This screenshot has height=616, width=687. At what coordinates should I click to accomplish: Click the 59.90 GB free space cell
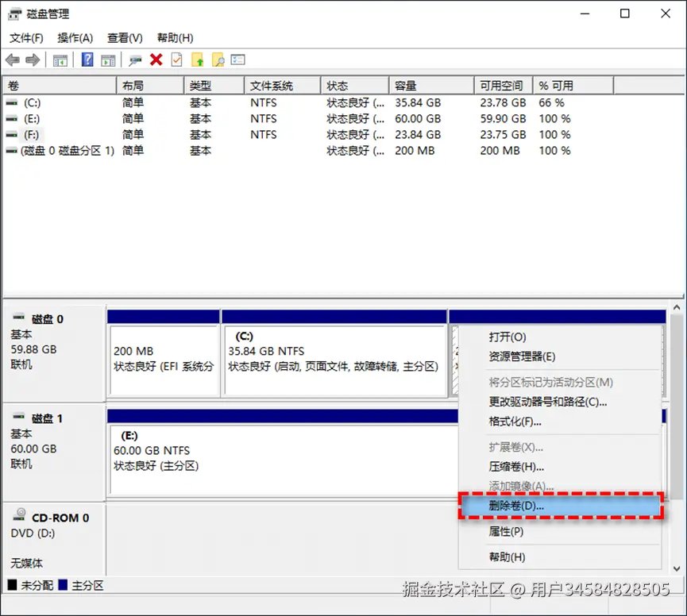click(503, 118)
